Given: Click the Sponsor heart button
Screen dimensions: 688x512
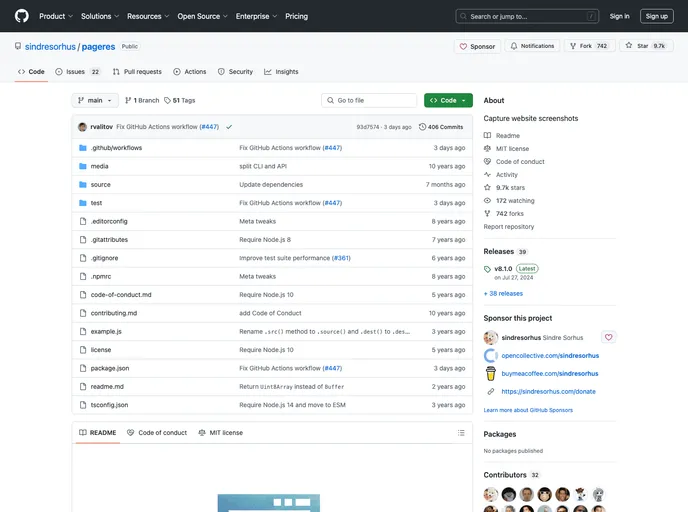Looking at the screenshot, I should pyautogui.click(x=477, y=46).
